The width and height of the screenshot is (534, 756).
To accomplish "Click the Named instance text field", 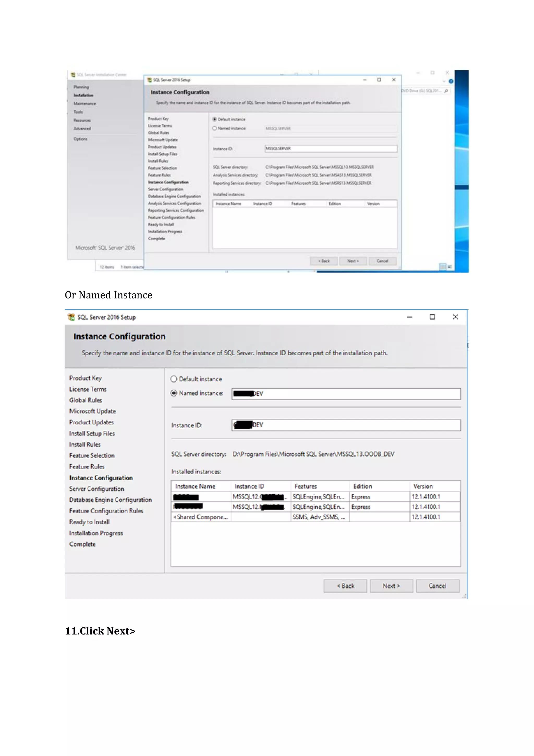I will point(345,394).
